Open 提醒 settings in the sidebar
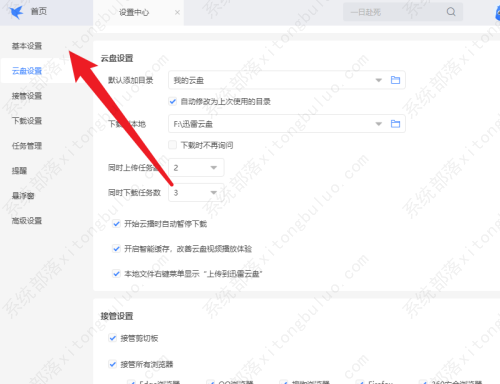This screenshot has height=384, width=500. coord(19,171)
